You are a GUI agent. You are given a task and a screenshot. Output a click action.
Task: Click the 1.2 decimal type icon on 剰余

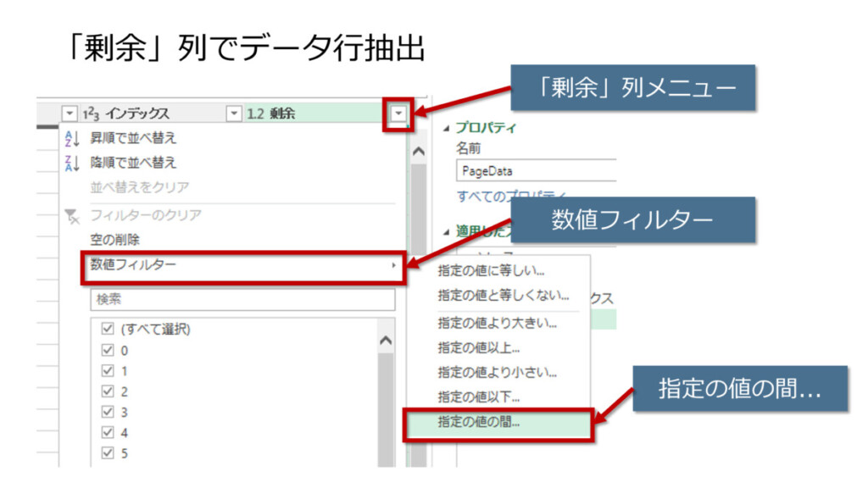256,114
